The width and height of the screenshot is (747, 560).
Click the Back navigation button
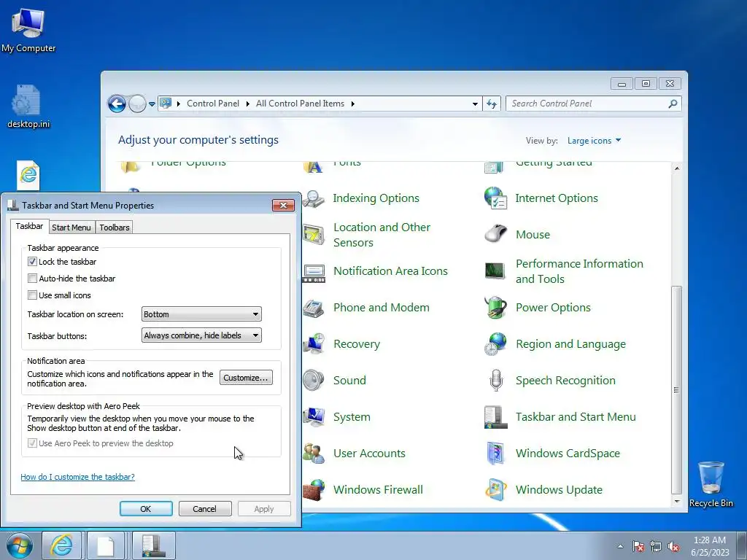click(117, 104)
